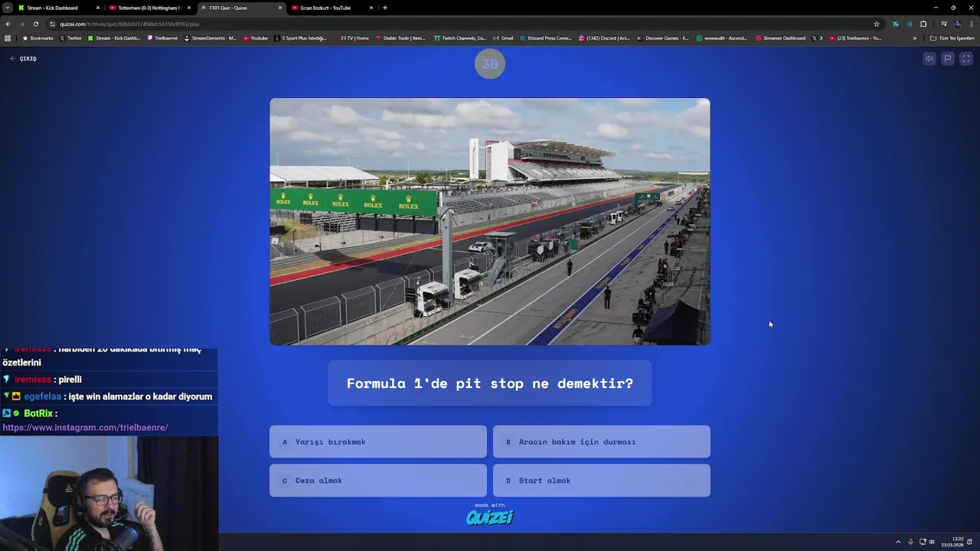Open the apps grid in bookmarks bar
The width and height of the screenshot is (980, 551).
8,37
